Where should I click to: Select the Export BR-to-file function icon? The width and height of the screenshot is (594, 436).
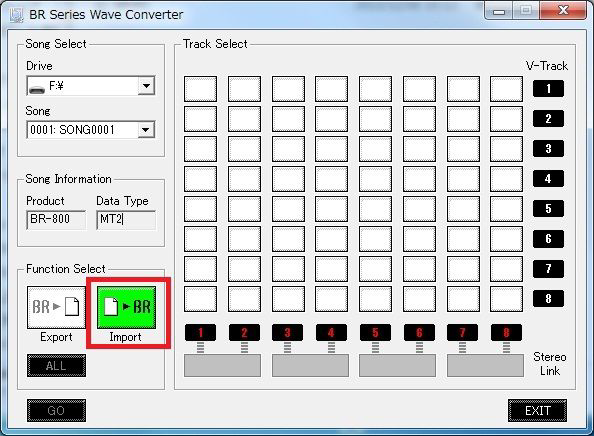(56, 307)
